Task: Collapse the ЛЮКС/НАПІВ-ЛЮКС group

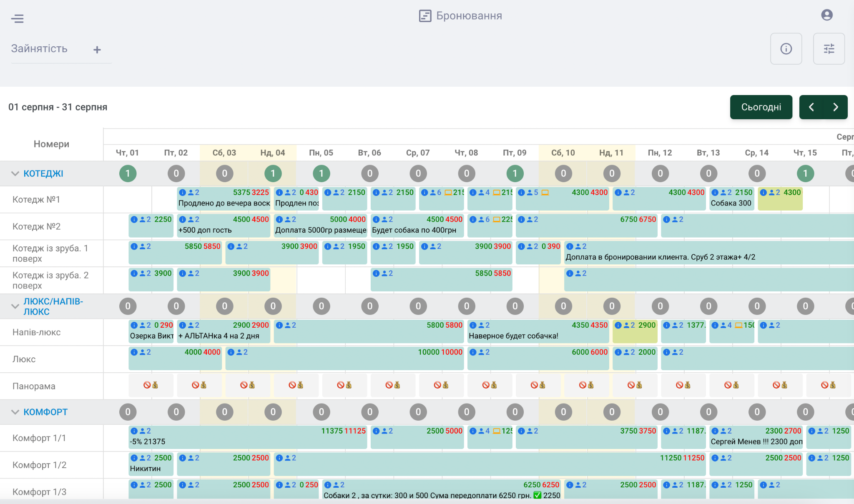Action: tap(15, 306)
